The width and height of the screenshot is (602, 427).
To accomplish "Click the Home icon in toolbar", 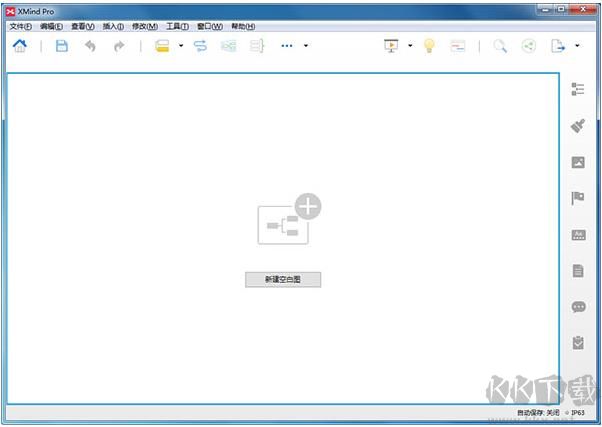I will [20, 46].
